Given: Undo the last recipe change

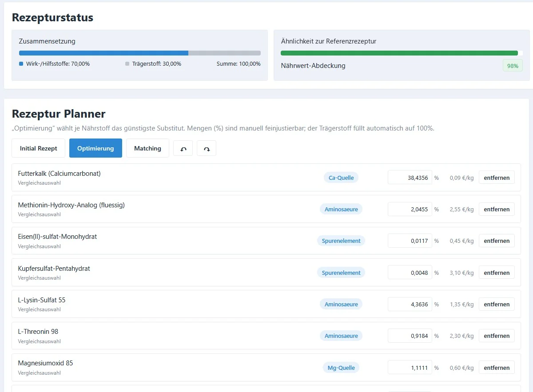Looking at the screenshot, I should pyautogui.click(x=183, y=148).
